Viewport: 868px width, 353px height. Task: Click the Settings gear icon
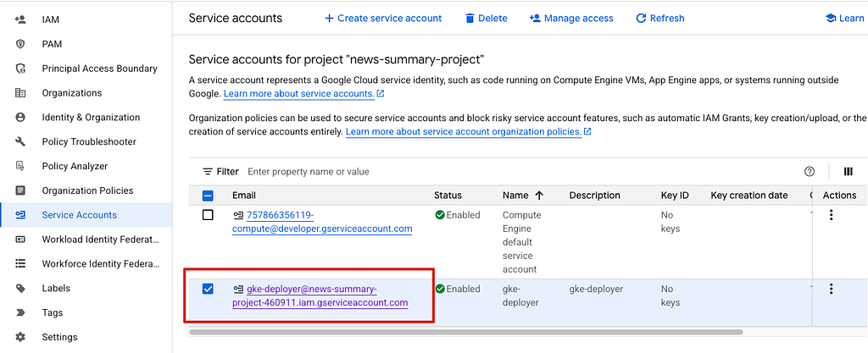pyautogui.click(x=20, y=337)
